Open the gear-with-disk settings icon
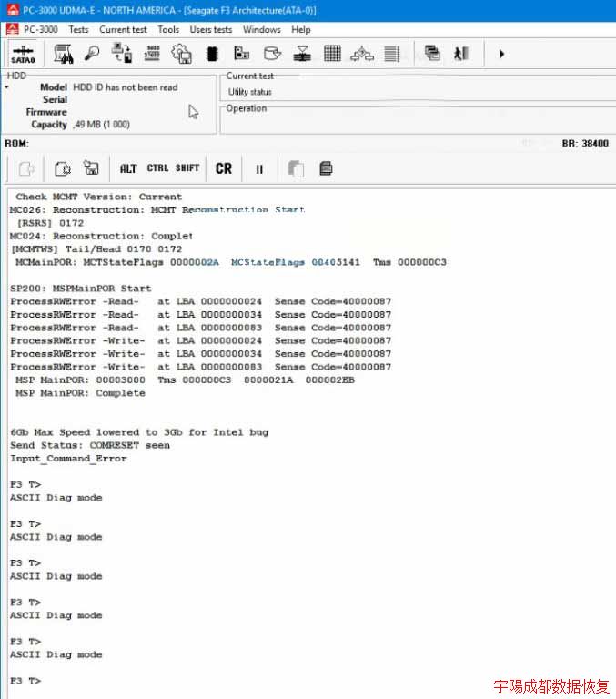 [x=181, y=54]
